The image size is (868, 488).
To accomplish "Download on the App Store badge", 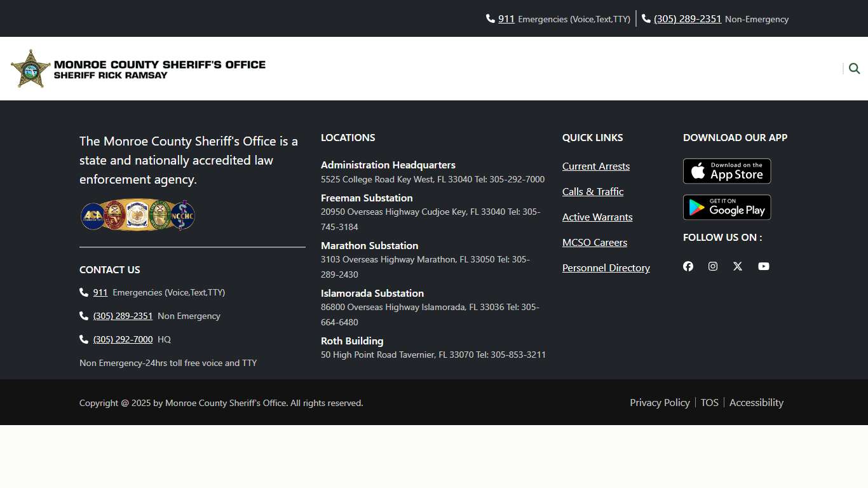I will click(x=726, y=171).
